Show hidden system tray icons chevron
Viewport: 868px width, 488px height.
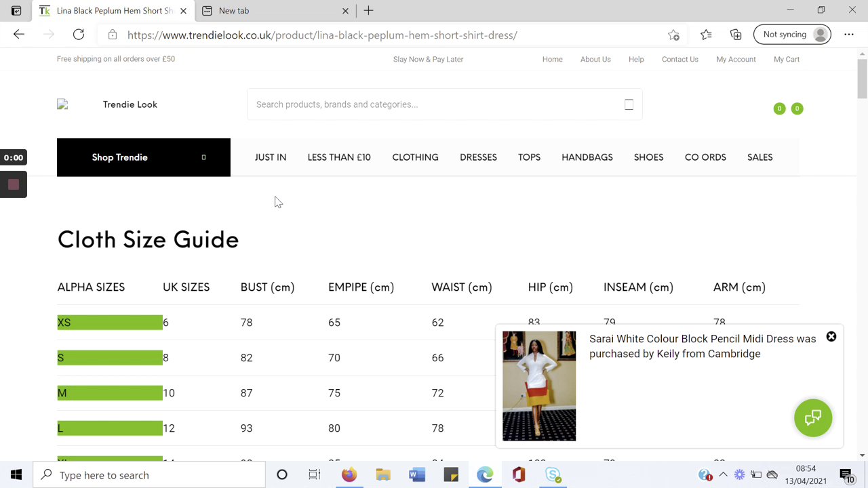723,474
